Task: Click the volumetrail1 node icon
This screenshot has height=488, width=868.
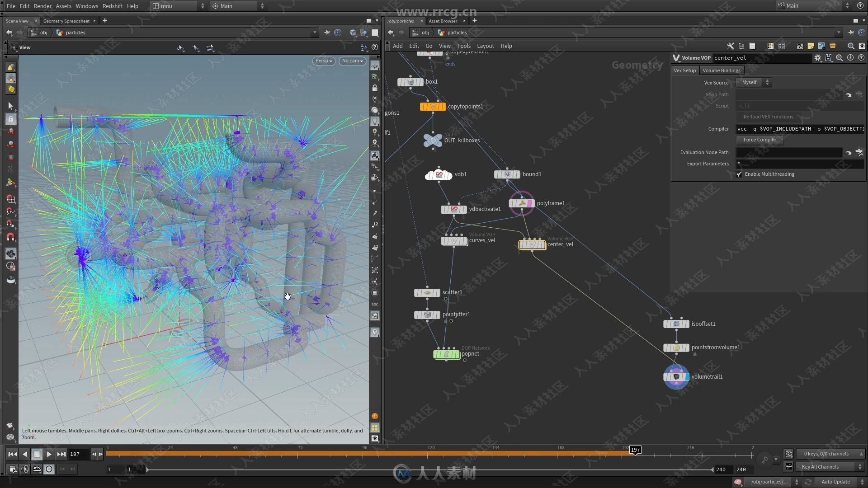Action: coord(675,376)
